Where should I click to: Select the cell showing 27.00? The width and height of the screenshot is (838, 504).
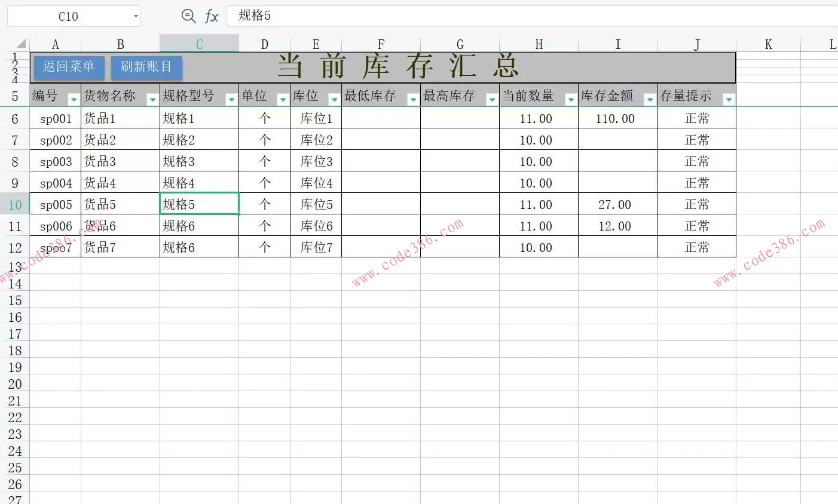pyautogui.click(x=617, y=204)
